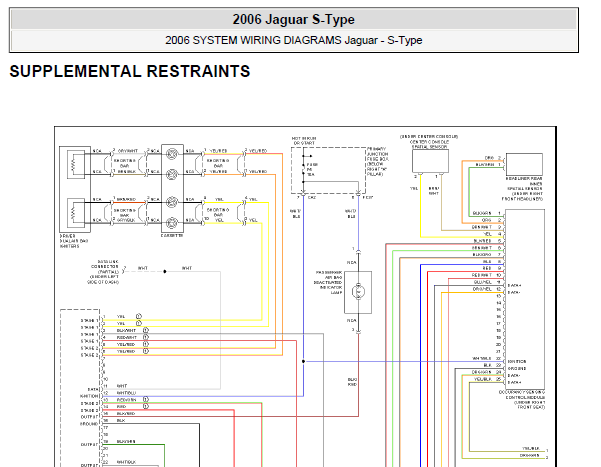
Task: Click the 'RED/GRN' wire label at pin 13
Action: pos(126,400)
